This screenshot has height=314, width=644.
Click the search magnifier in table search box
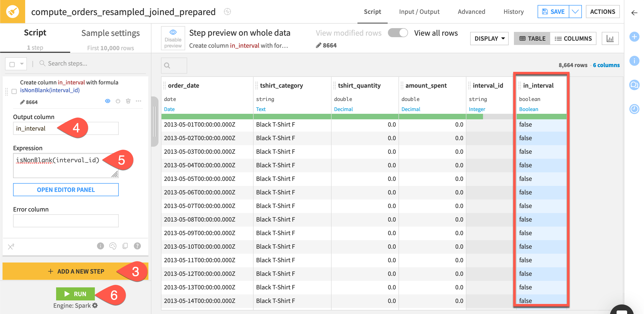point(167,66)
